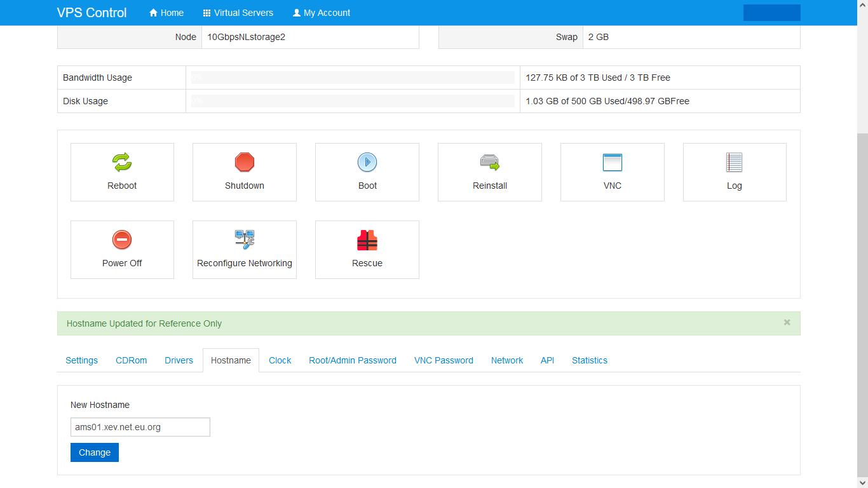Click the green Reboot arrows icon

122,163
